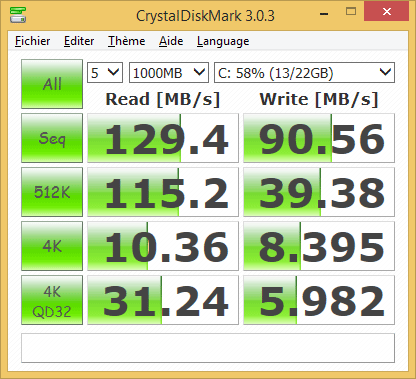Start the 512K test
This screenshot has height=379, width=416.
(52, 192)
